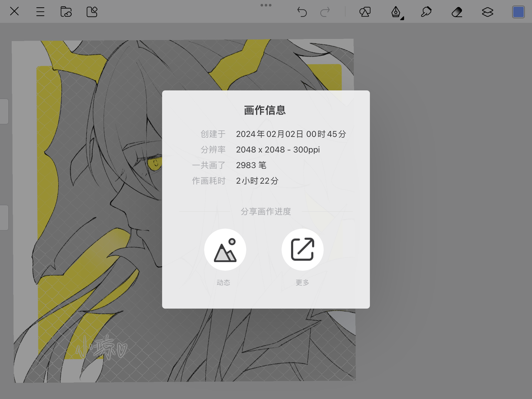532x399 pixels.
Task: Tap the lower left side slider handle
Action: [x=4, y=218]
